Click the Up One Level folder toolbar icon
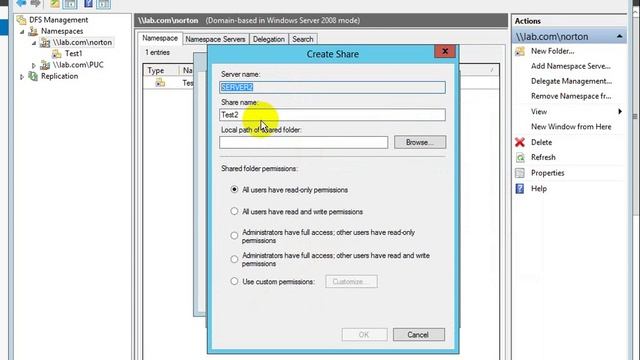The image size is (640, 360). 54,4
